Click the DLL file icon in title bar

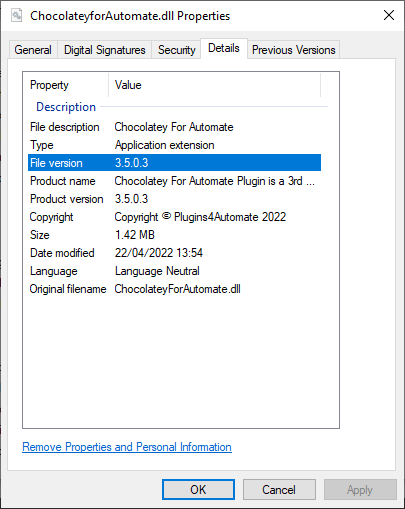tap(16, 15)
